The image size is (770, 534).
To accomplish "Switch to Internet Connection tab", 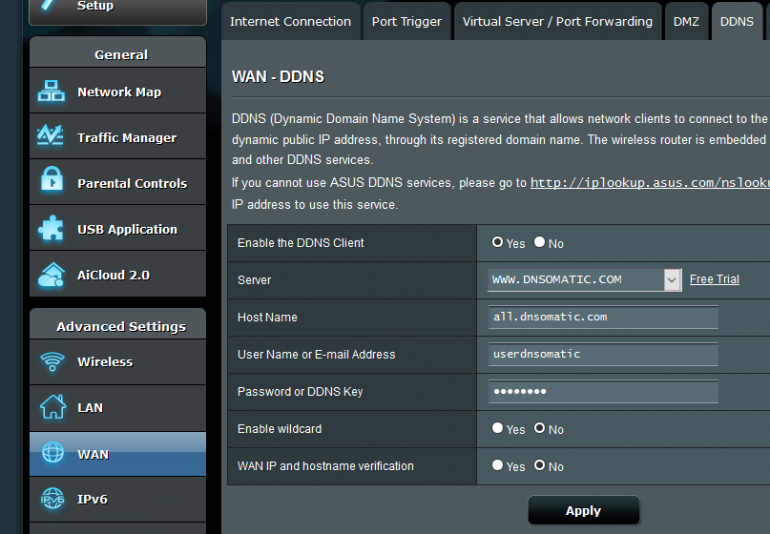I will coord(291,22).
